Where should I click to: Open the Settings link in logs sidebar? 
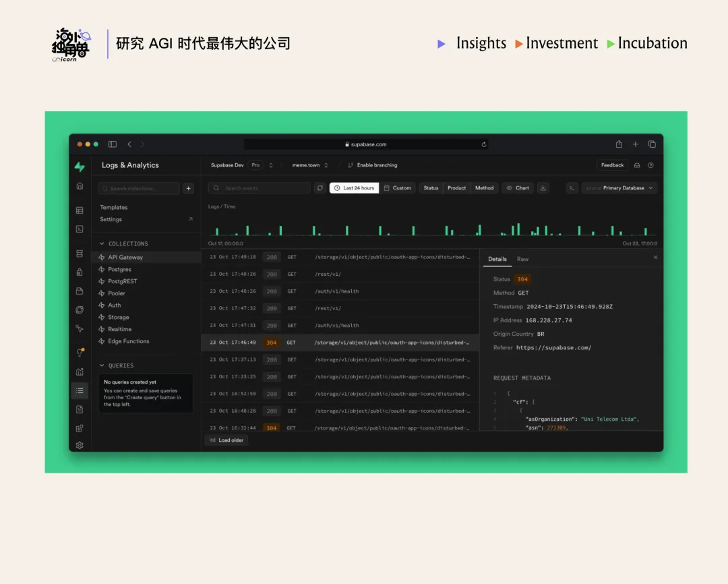[x=146, y=219]
